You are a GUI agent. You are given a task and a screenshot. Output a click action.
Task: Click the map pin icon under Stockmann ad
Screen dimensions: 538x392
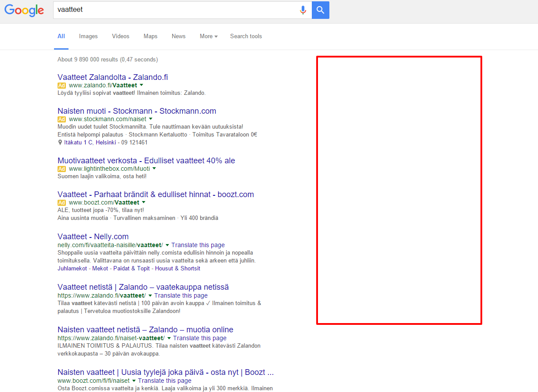pyautogui.click(x=60, y=143)
